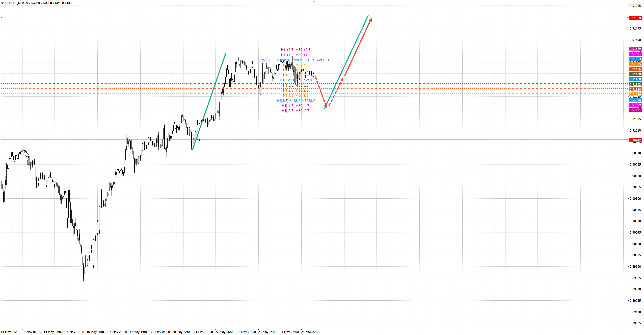Image resolution: width=644 pixels, height=335 pixels.
Task: Select the red 0.90942 price label
Action: tap(635, 140)
